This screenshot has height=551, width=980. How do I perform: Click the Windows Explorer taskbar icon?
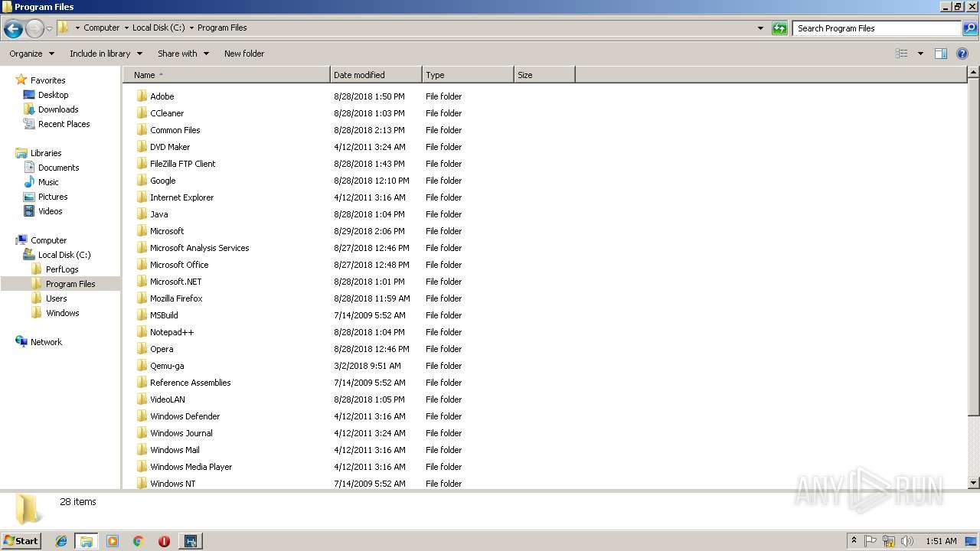(x=87, y=541)
